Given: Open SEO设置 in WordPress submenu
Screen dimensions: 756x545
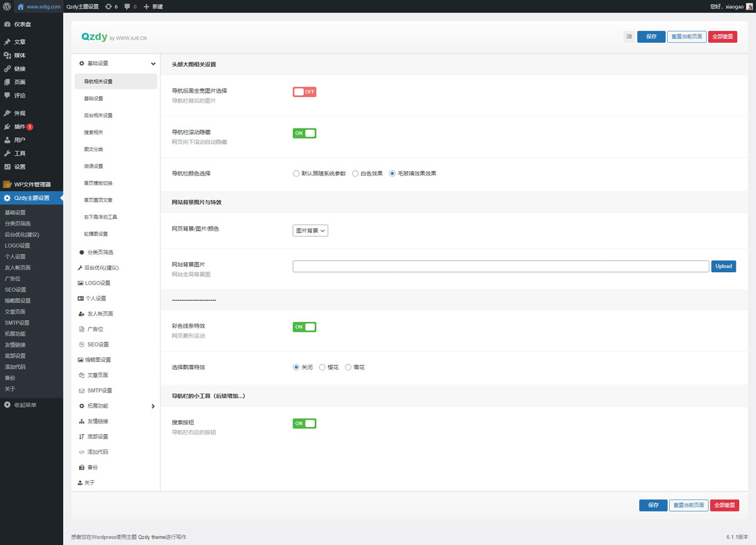Looking at the screenshot, I should tap(16, 290).
